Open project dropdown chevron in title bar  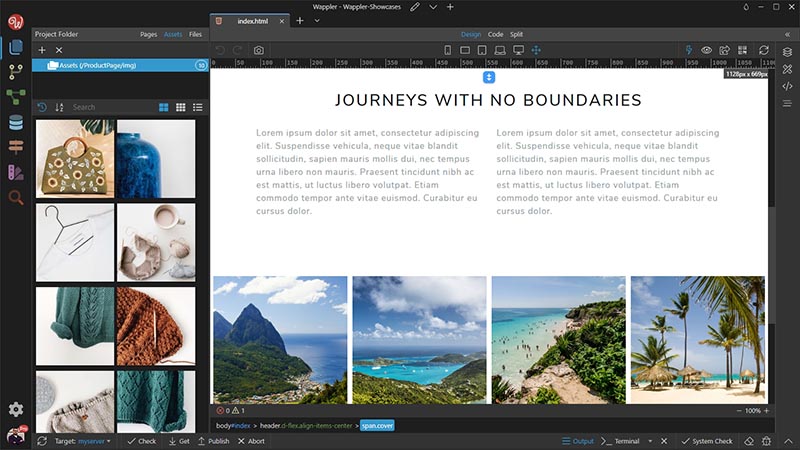tap(433, 7)
